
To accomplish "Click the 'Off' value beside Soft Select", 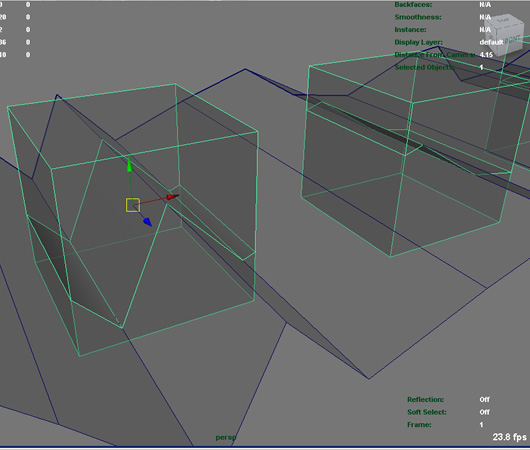I will [484, 412].
